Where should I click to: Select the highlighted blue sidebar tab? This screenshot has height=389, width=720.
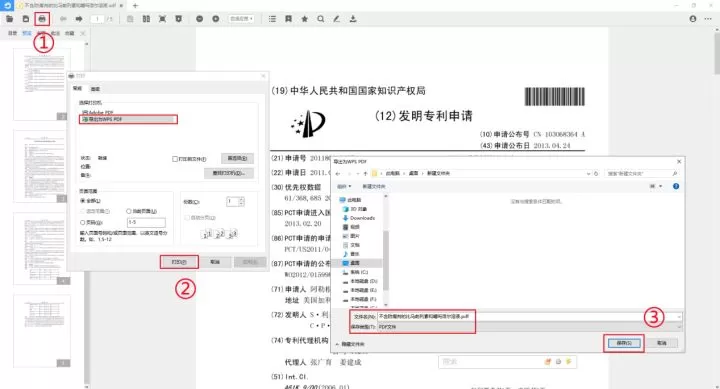27,34
